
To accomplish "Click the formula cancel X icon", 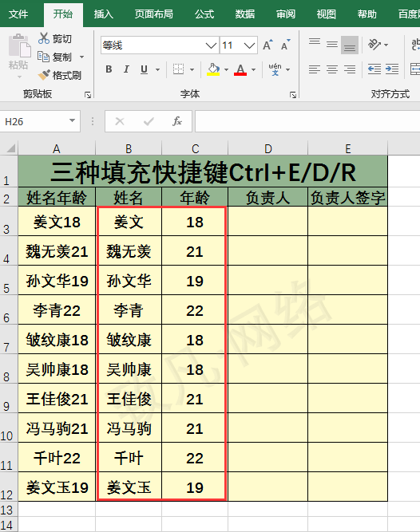I will [x=120, y=121].
